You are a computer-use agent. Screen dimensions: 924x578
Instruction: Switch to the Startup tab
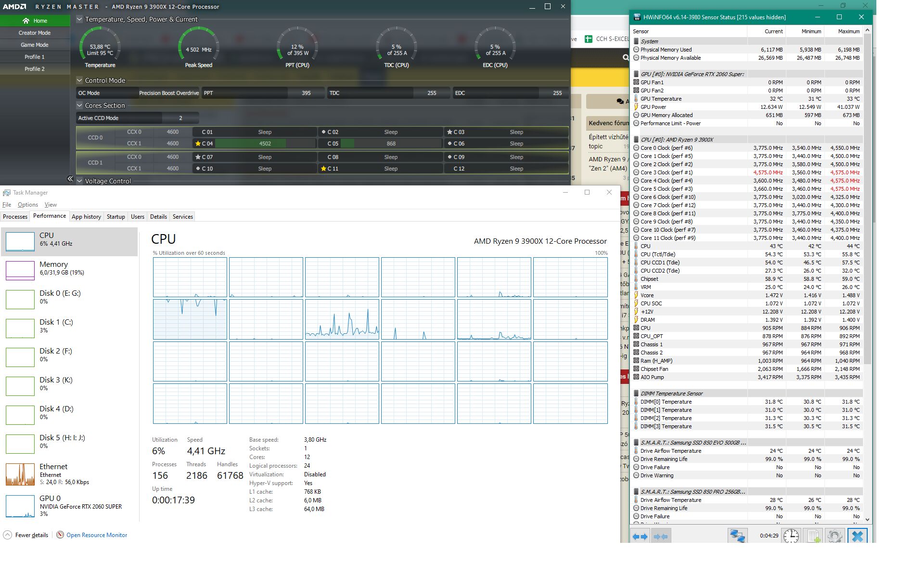tap(115, 217)
